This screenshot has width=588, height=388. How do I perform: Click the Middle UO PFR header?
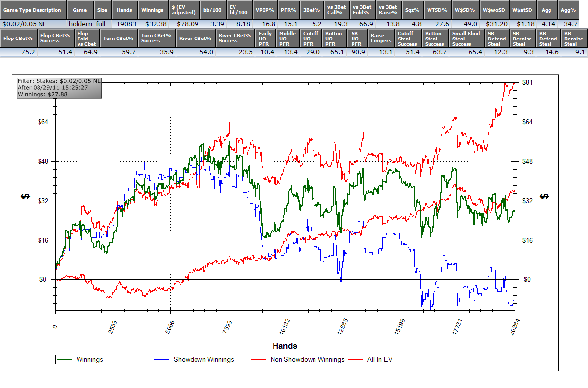pyautogui.click(x=288, y=38)
